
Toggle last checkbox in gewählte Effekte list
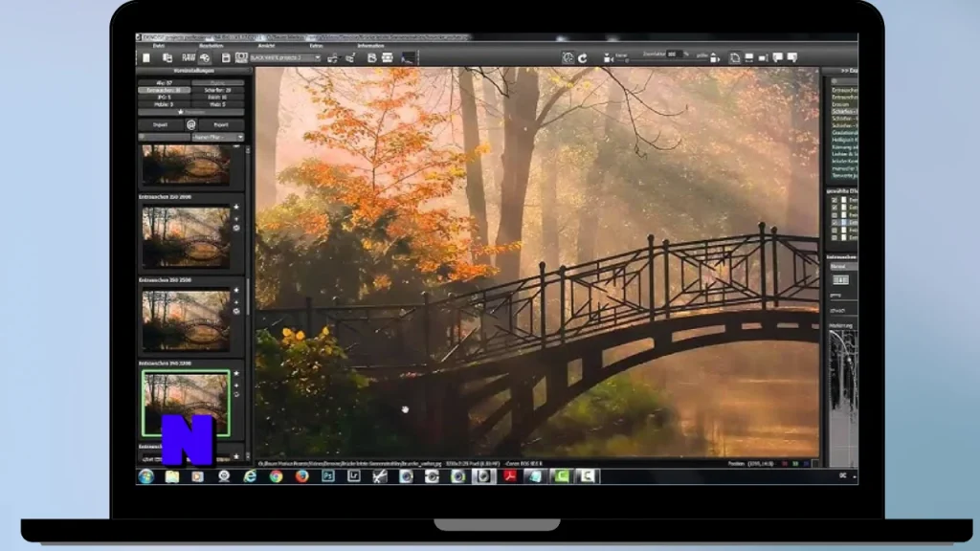coord(835,237)
